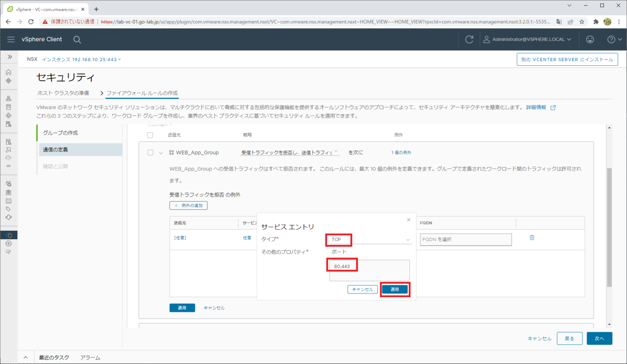Open Tasks clipboard sidebar icon
The height and width of the screenshot is (364, 627).
click(x=8, y=192)
